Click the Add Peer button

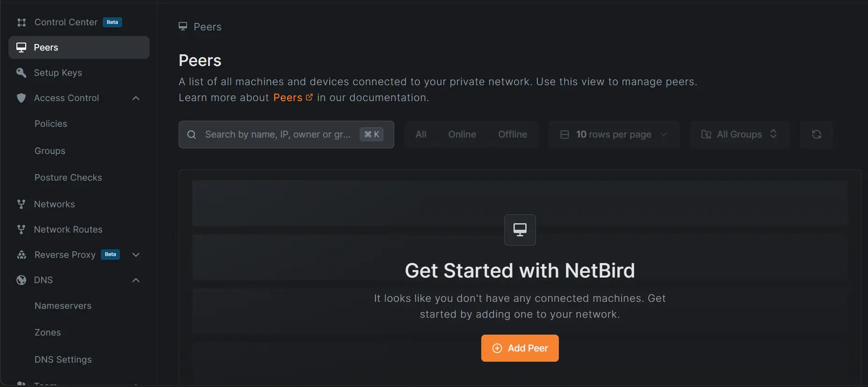click(520, 348)
